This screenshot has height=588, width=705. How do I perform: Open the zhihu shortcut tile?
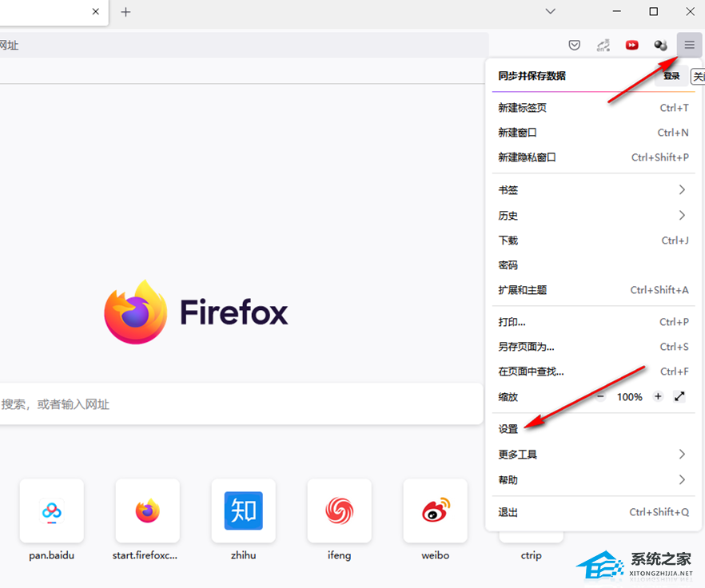tap(243, 511)
